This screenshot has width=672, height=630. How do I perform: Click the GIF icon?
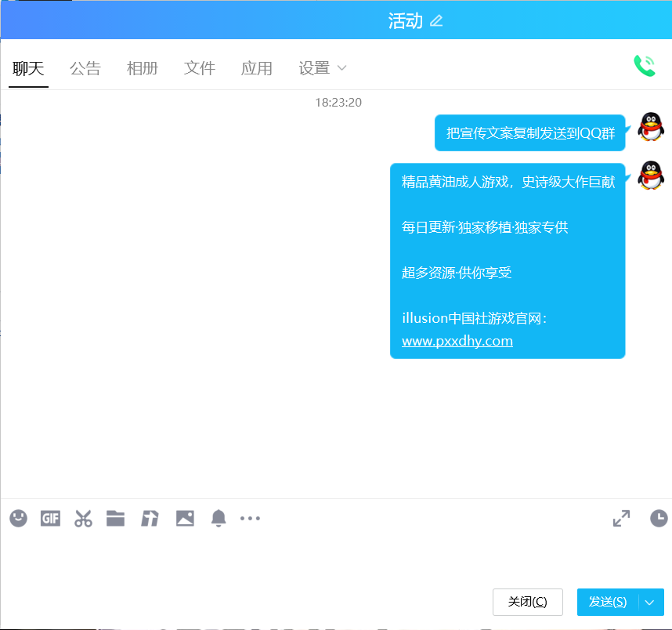[x=50, y=519]
